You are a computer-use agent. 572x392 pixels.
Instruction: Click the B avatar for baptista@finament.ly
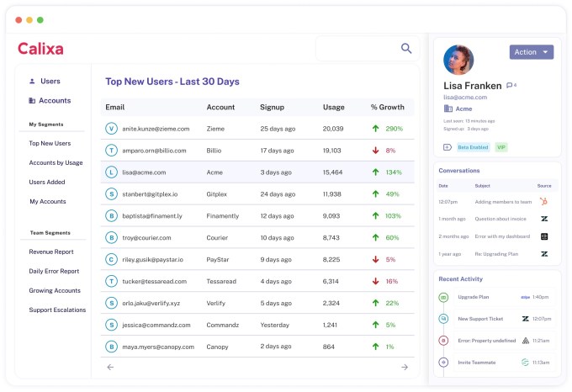[x=111, y=216]
